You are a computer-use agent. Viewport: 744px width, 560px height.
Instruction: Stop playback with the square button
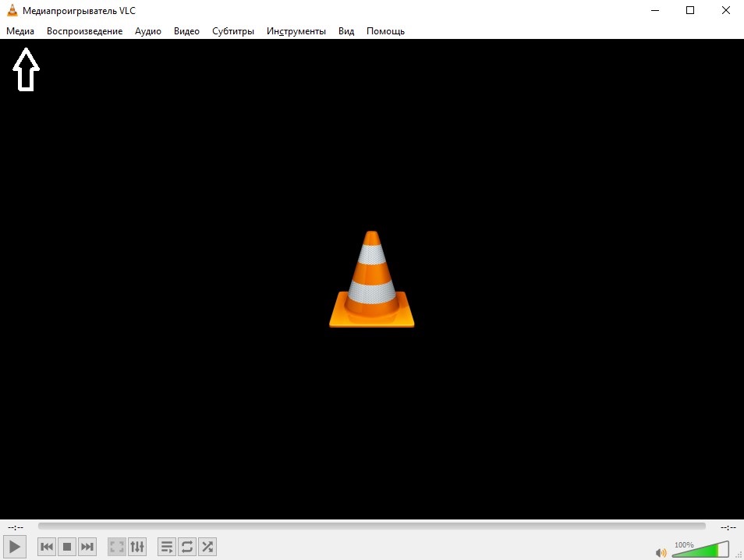point(67,547)
